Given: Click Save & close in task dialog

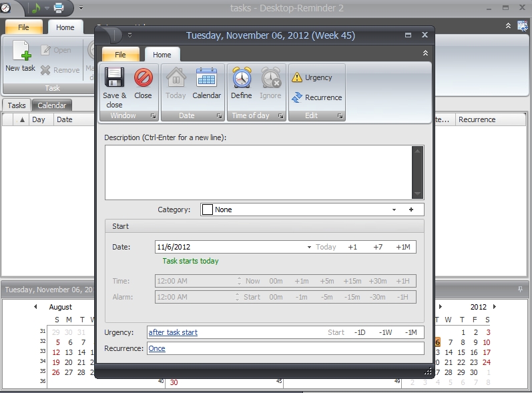Looking at the screenshot, I should (x=114, y=87).
